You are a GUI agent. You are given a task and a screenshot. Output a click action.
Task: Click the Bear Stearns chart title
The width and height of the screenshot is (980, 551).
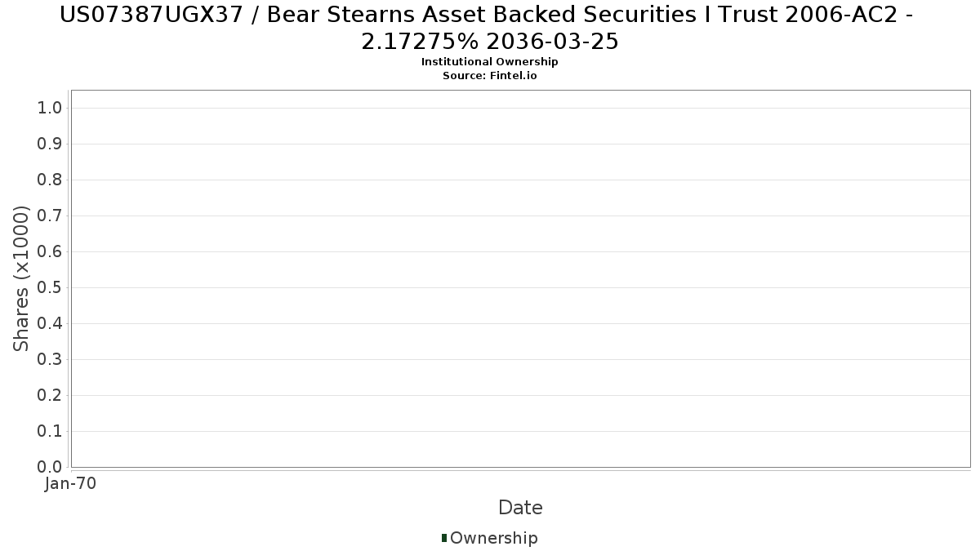490,27
